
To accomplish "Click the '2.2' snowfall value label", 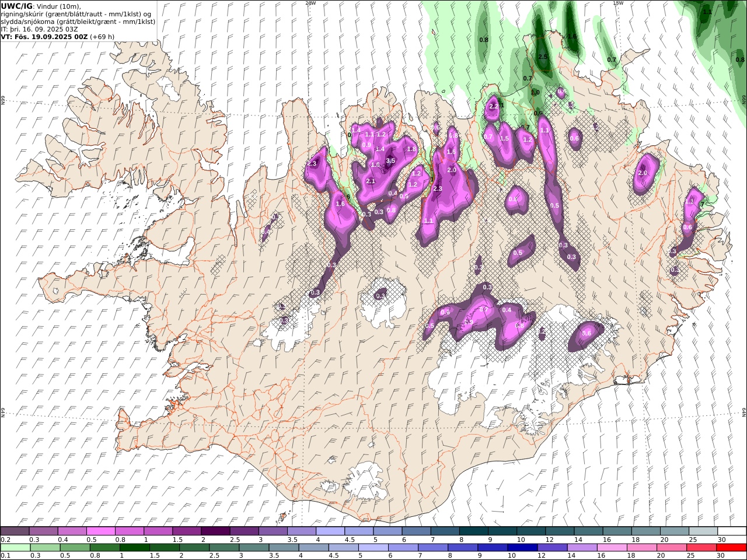I will pos(494,106).
